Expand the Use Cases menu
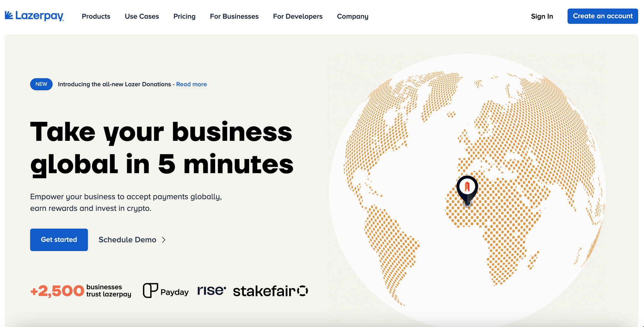644x327 pixels. pos(142,16)
